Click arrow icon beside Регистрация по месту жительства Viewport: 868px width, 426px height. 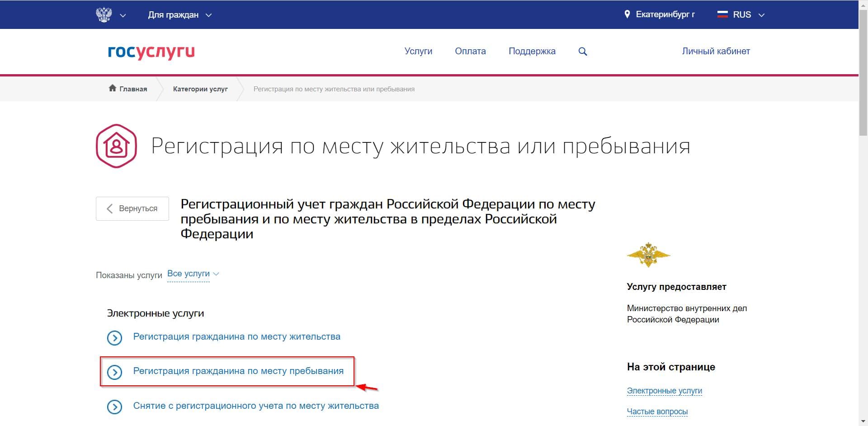point(115,338)
